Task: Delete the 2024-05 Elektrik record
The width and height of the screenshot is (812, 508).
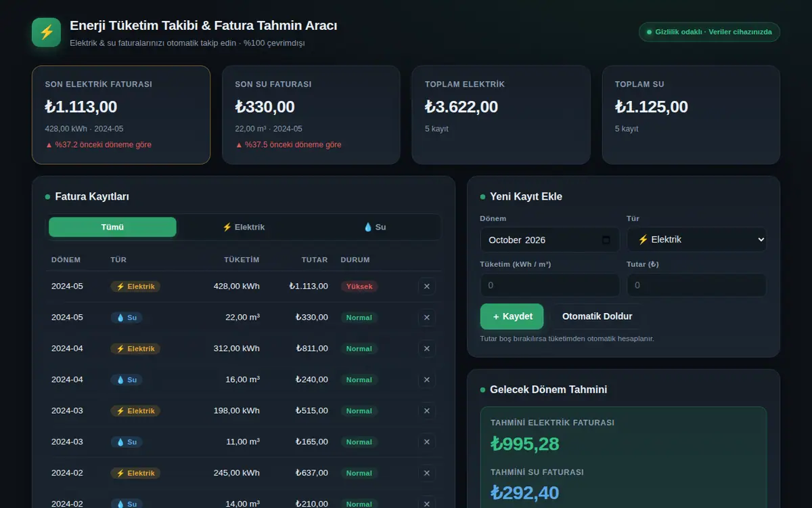Action: tap(426, 287)
